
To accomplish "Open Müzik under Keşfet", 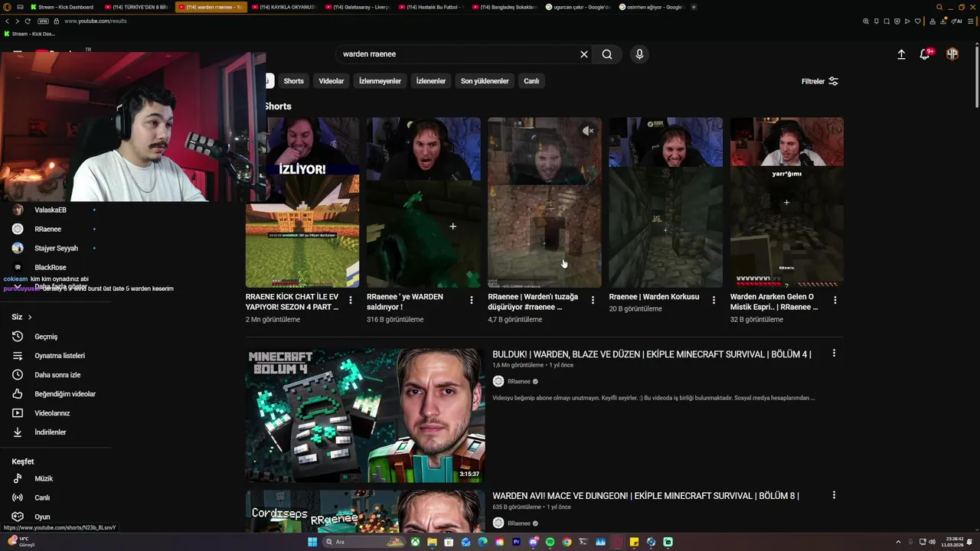I will click(x=44, y=478).
